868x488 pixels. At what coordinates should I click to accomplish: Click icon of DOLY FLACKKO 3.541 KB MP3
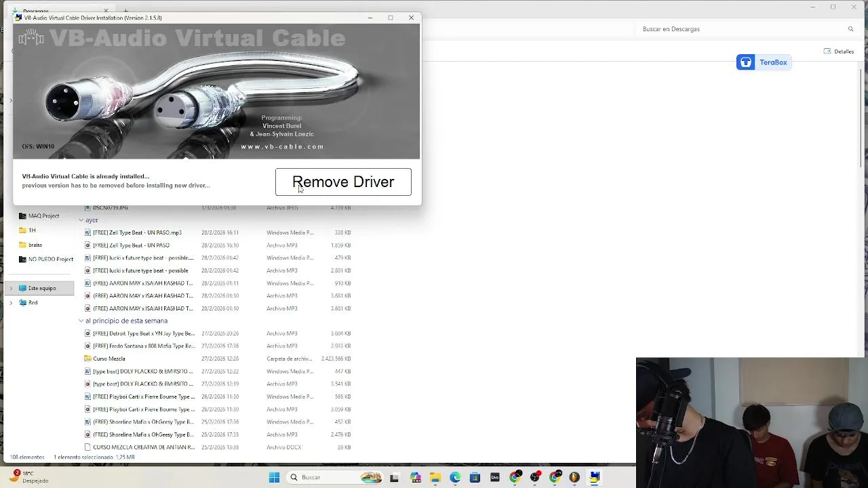[x=87, y=384]
